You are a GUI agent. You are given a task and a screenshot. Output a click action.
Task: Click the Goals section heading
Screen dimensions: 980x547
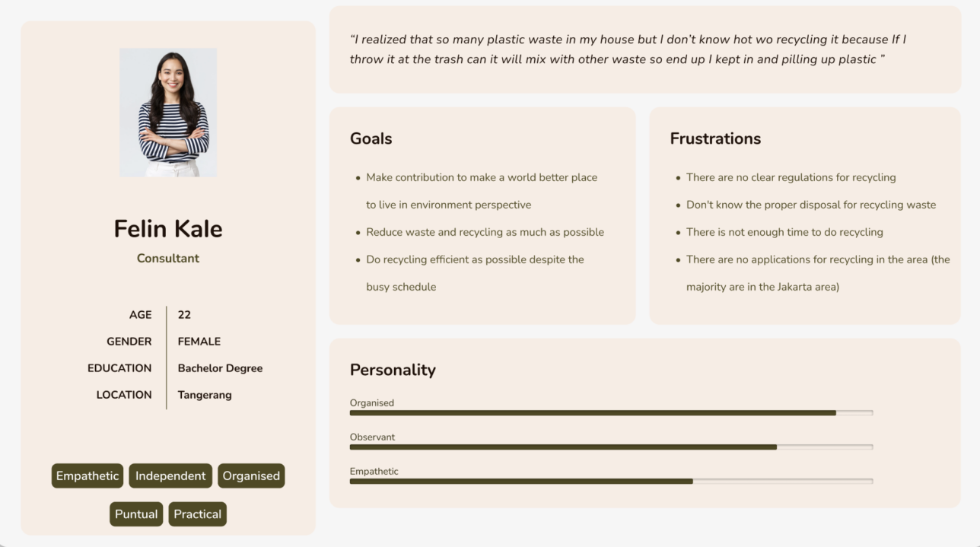click(371, 138)
